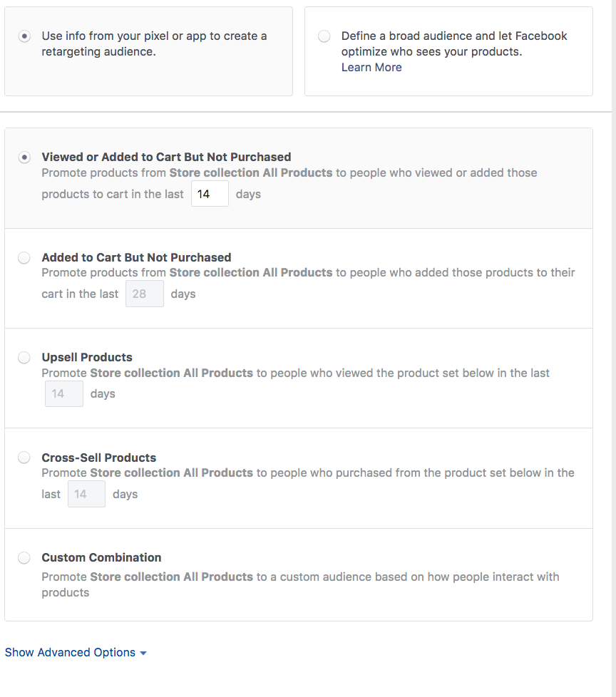The image size is (616, 697).
Task: Click the Viewed or Added to Cart heading
Action: tap(166, 157)
